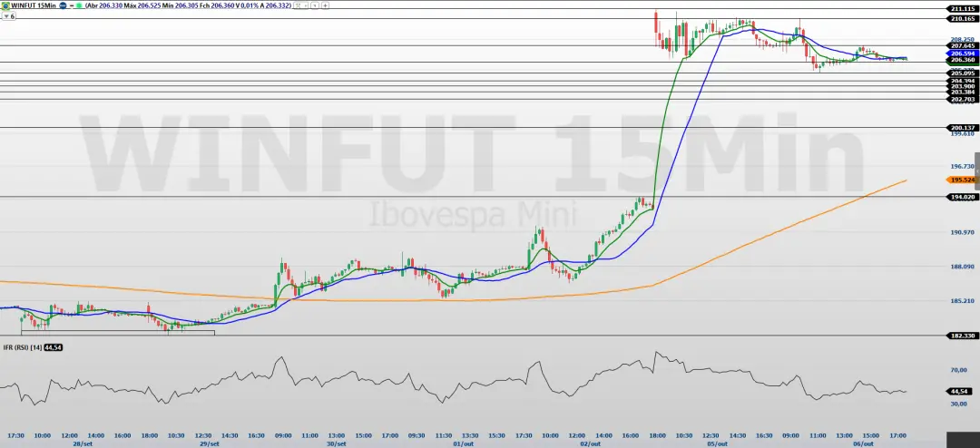Screen dimensions: 980x448
Task: Click the 200.137 price line tag
Action: point(961,128)
